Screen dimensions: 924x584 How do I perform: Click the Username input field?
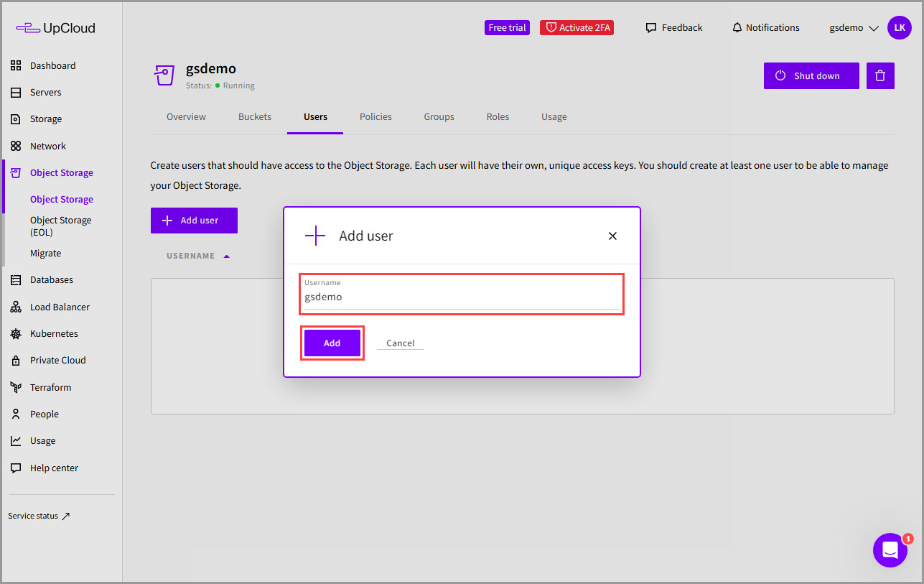pos(462,294)
